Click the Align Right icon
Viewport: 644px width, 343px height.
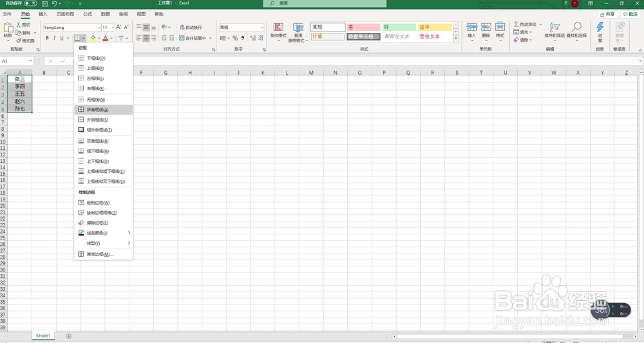(x=154, y=38)
